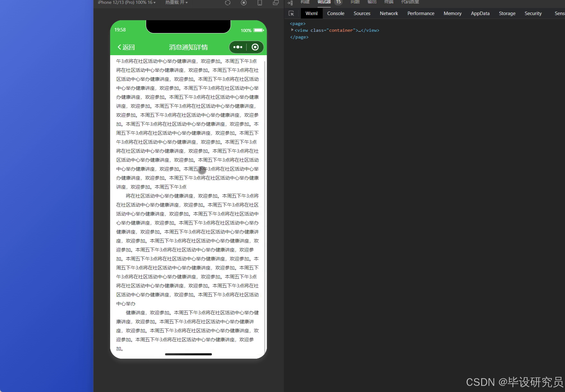Click the 19:58 status bar time
This screenshot has height=392, width=565.
tap(120, 30)
